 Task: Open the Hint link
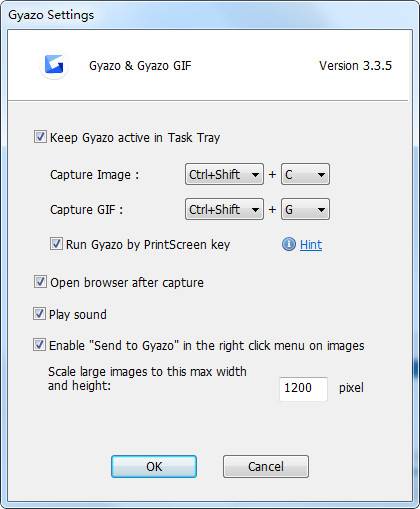[311, 245]
